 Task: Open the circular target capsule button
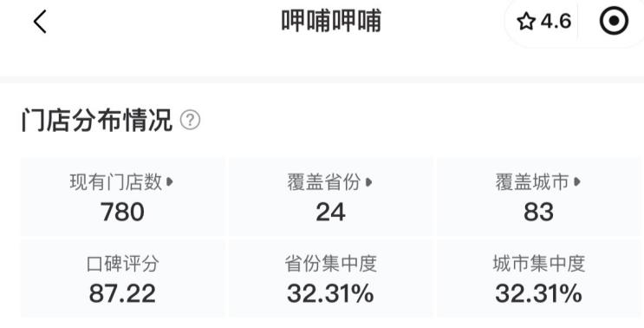(614, 21)
